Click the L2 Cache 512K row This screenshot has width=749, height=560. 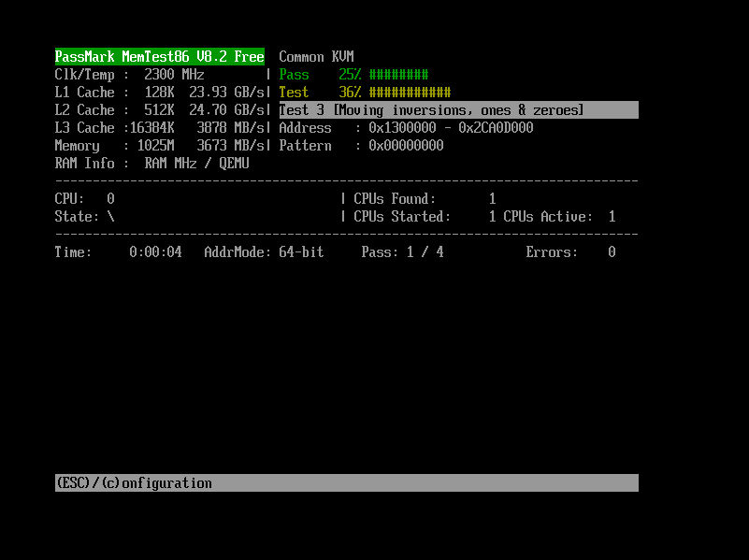coord(162,109)
